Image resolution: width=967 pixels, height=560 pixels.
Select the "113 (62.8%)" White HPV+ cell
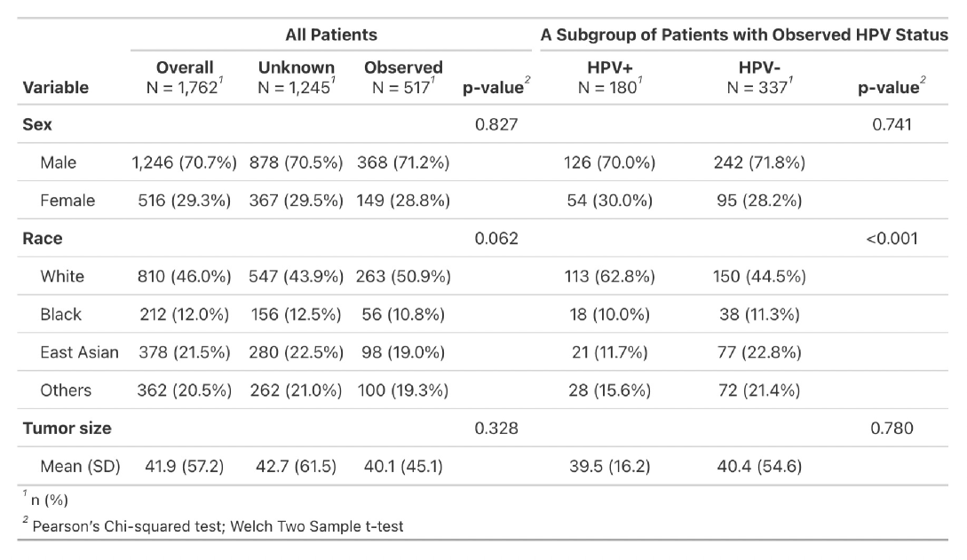coord(609,276)
